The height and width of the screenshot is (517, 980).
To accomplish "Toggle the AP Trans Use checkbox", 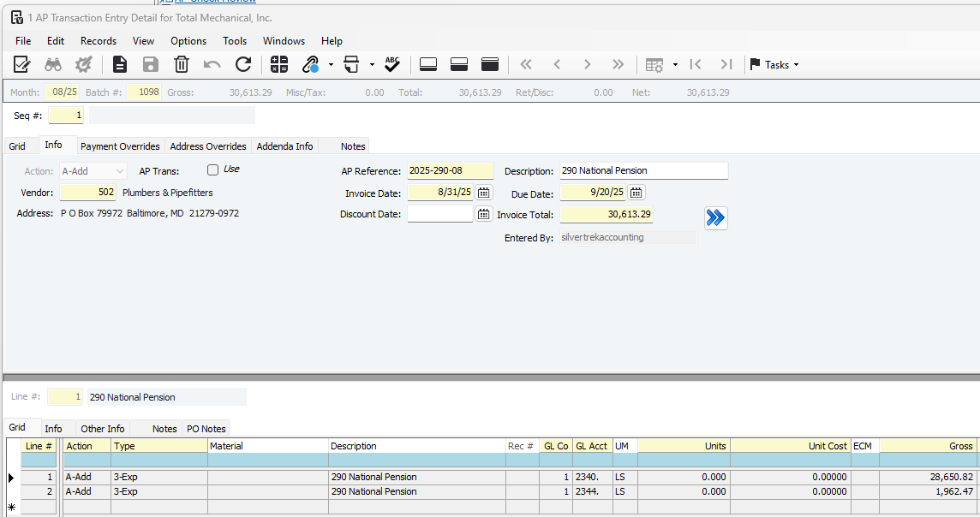I will click(x=212, y=169).
